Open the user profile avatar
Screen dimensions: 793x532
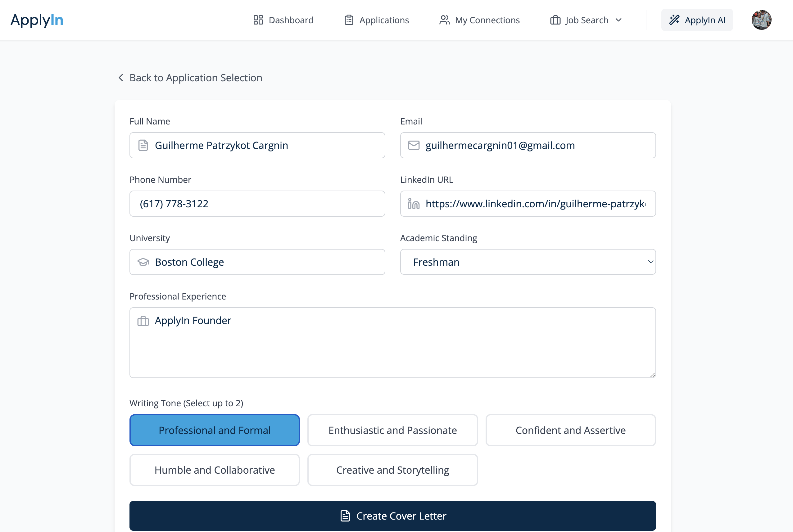[x=761, y=20]
